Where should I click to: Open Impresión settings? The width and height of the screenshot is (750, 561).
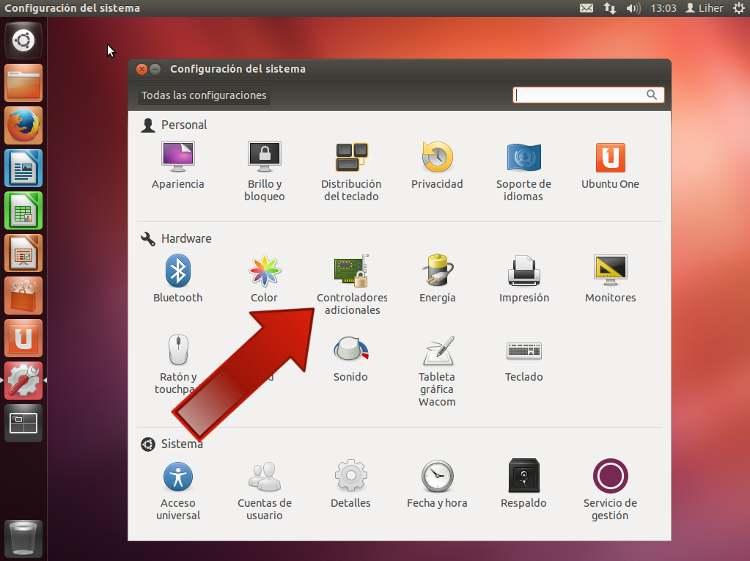pyautogui.click(x=524, y=278)
